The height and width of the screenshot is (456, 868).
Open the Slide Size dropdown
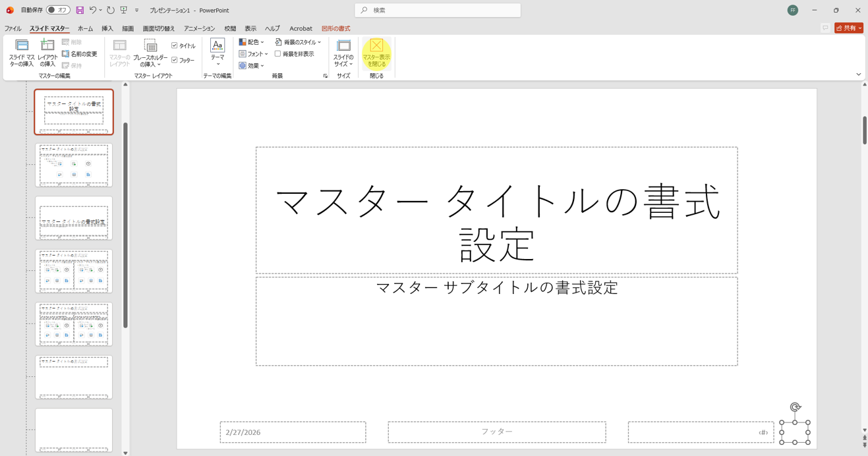click(343, 53)
